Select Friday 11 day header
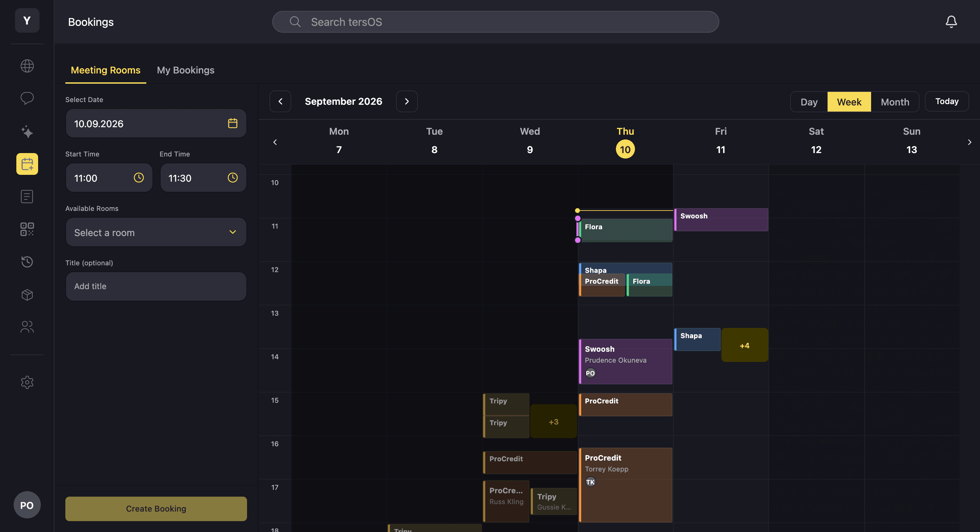The width and height of the screenshot is (980, 532). pos(721,141)
